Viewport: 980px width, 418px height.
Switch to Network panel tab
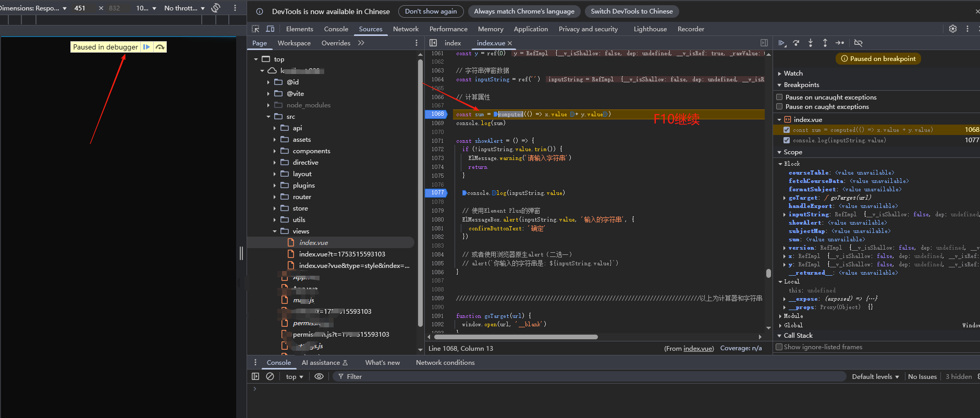coord(406,29)
